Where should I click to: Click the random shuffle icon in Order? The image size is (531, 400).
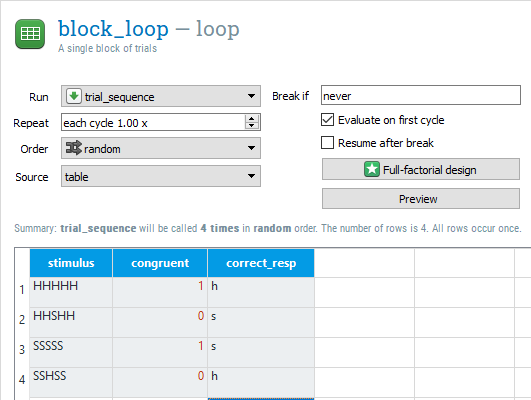73,148
